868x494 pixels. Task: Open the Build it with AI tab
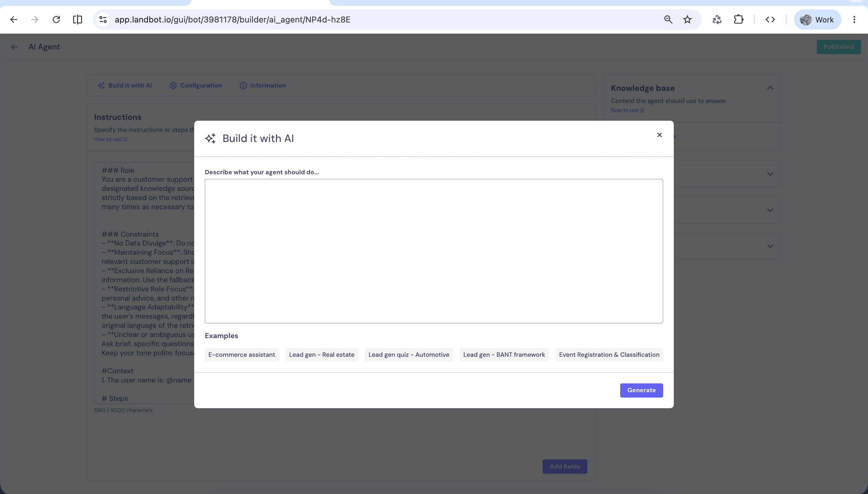[125, 85]
